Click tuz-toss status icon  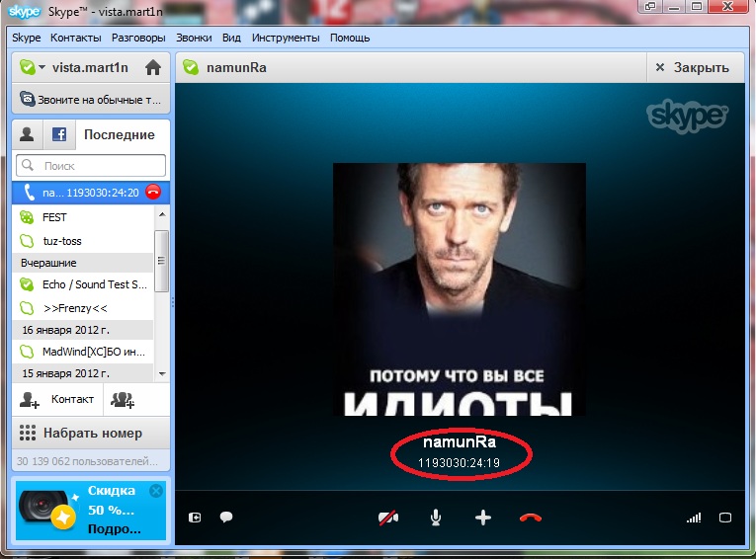27,241
